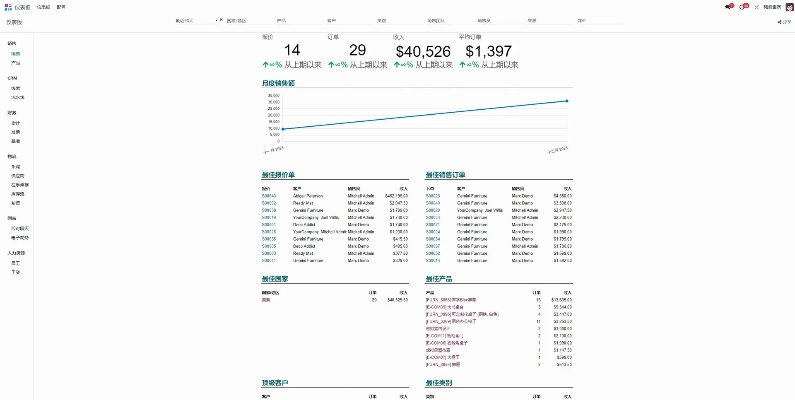This screenshot has width=795, height=400.
Task: Open the activities clock icon
Action: 742,6
